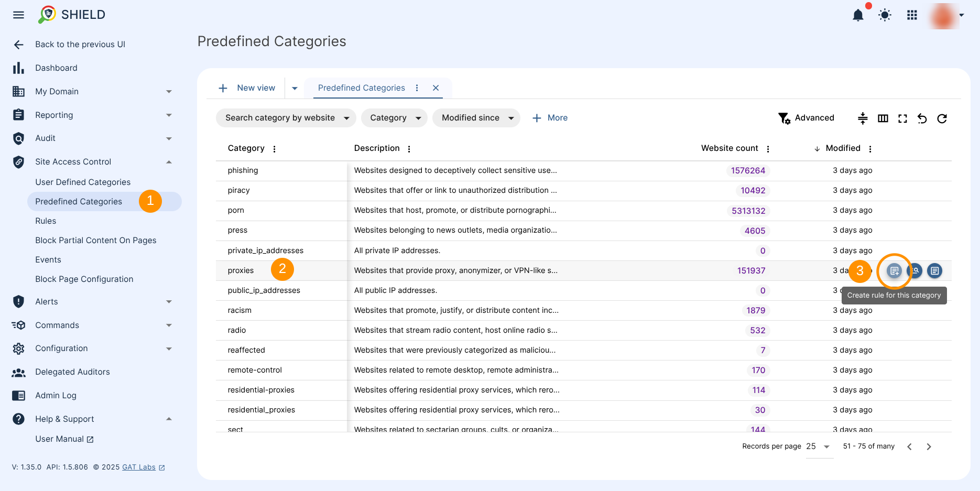Open the hamburger navigation menu
The image size is (980, 491).
[18, 15]
